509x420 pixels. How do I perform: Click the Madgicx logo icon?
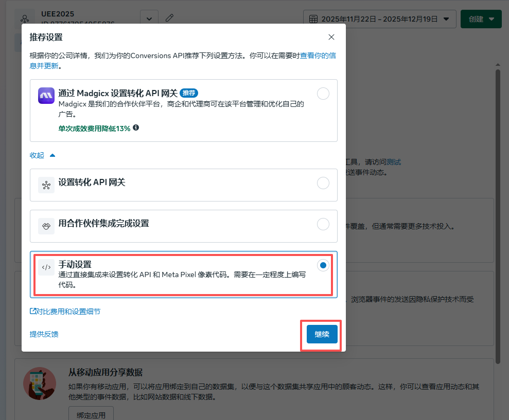click(x=46, y=96)
